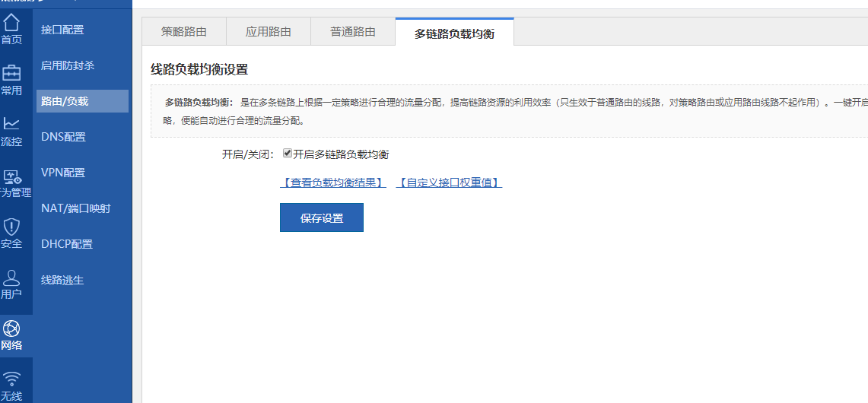Click the 开启/关闭 label

tap(248, 154)
